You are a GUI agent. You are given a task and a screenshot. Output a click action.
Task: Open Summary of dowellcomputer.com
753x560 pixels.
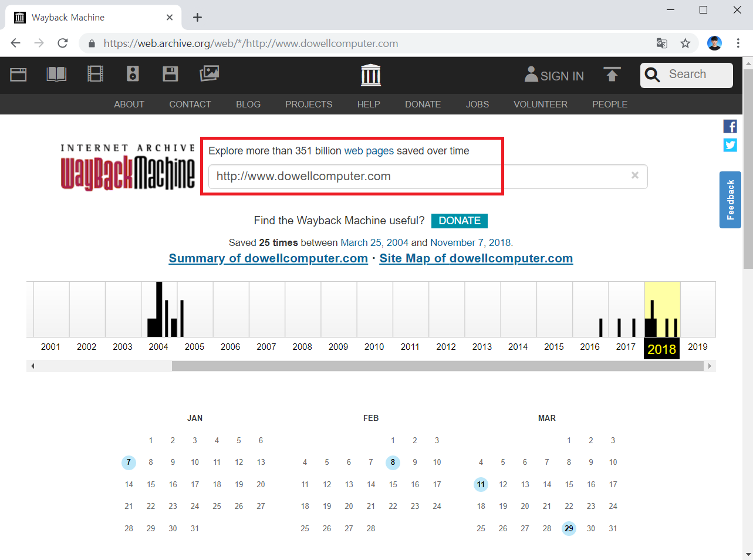[x=268, y=258]
